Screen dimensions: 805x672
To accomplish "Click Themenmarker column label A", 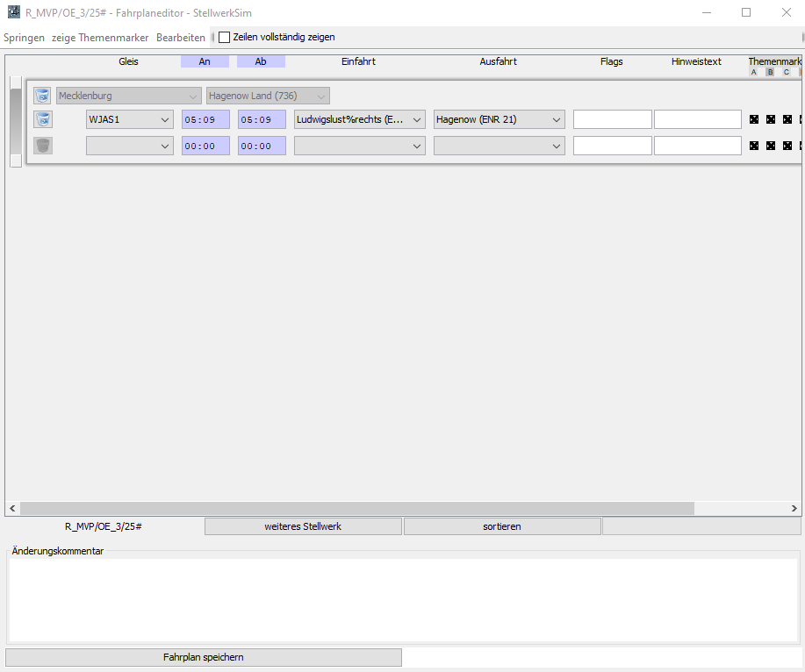I will click(x=753, y=72).
